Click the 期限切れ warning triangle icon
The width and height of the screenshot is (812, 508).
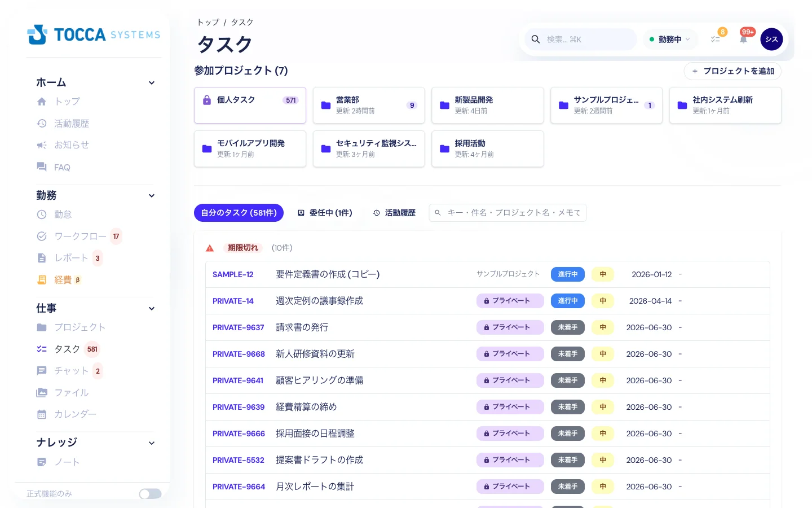[210, 248]
